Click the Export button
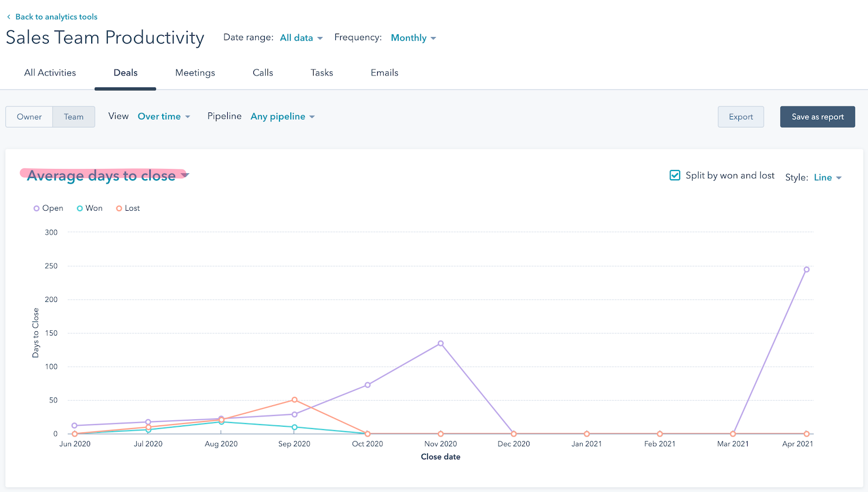Image resolution: width=868 pixels, height=492 pixels. (x=741, y=117)
